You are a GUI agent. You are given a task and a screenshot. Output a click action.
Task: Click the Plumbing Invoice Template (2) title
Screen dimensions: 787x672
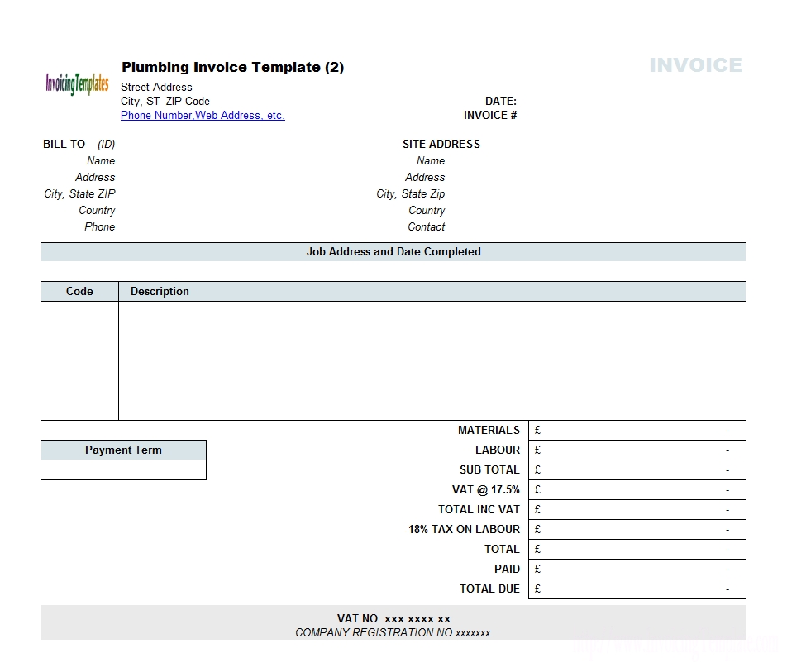point(232,67)
